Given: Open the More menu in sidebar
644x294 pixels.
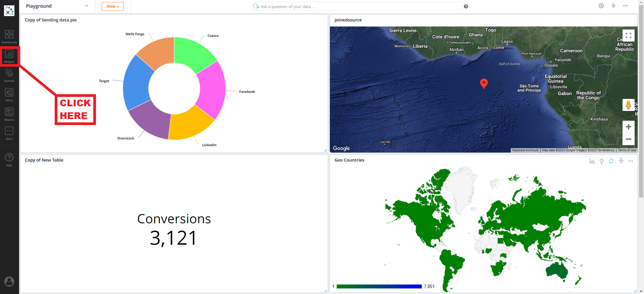Looking at the screenshot, I should pos(9,133).
